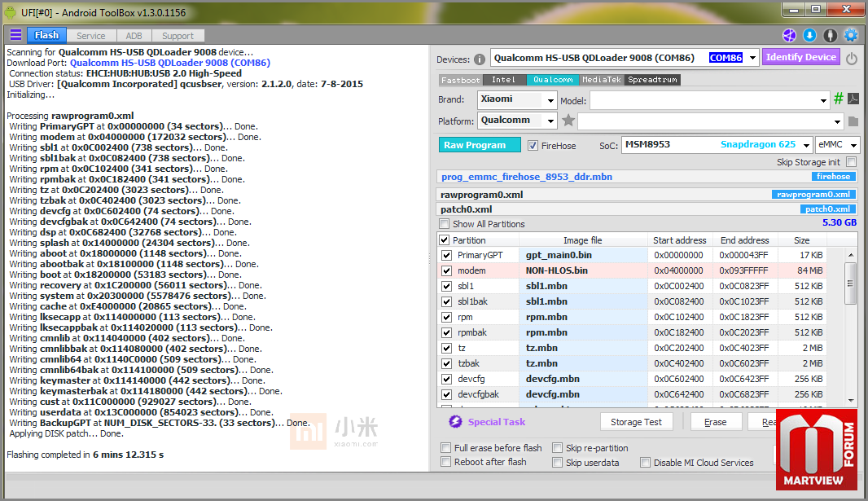868x501 pixels.
Task: Click the COM86 download port link in log
Action: 170,63
